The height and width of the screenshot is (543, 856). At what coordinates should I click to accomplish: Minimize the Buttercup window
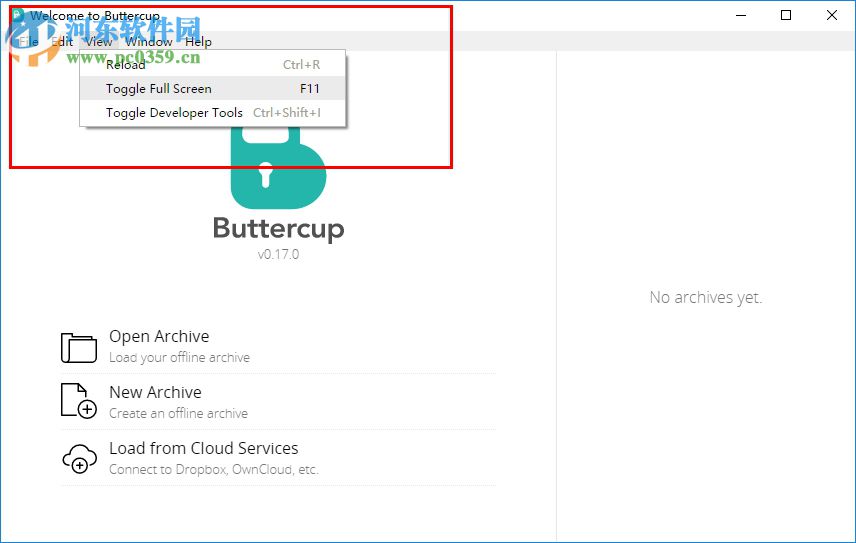pos(741,15)
